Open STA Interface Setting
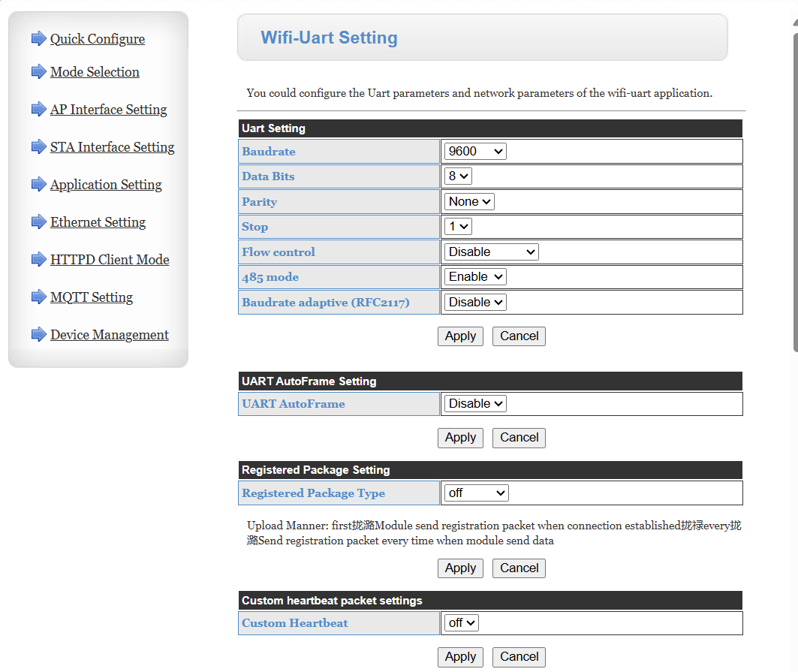Image resolution: width=798 pixels, height=672 pixels. [112, 147]
